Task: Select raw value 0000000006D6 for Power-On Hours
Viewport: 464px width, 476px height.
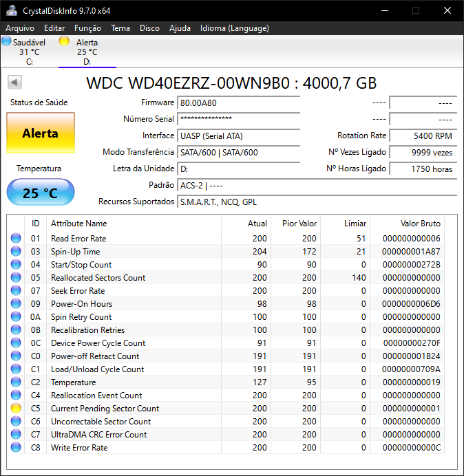Action: coord(411,303)
